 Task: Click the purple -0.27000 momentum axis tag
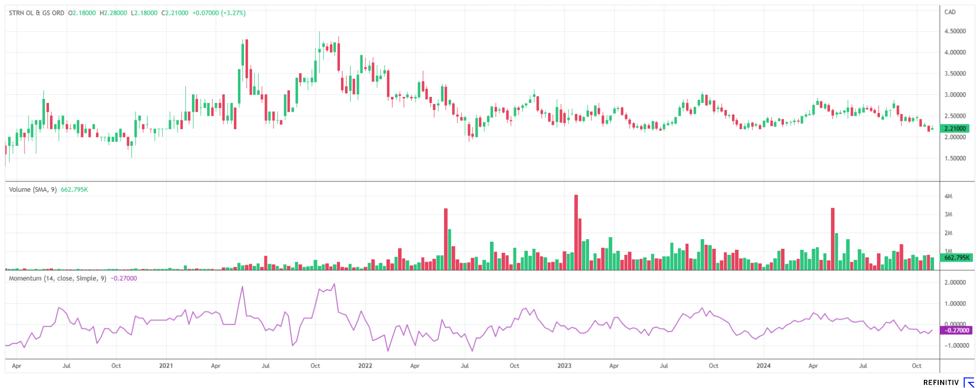[955, 330]
